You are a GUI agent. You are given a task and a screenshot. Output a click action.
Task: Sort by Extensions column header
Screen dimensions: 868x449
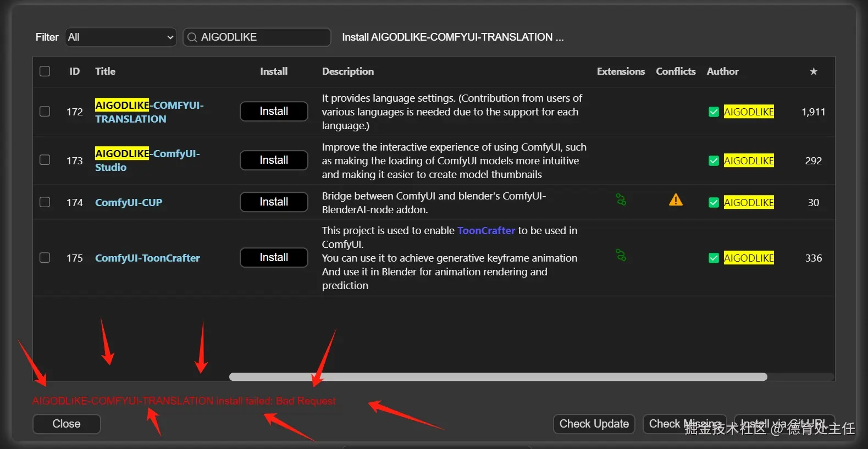click(x=621, y=71)
